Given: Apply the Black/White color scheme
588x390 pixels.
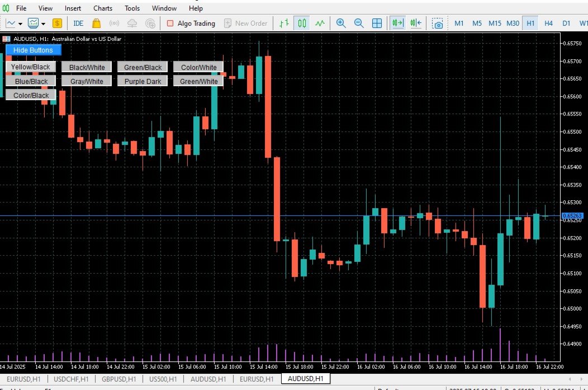Looking at the screenshot, I should coord(87,67).
